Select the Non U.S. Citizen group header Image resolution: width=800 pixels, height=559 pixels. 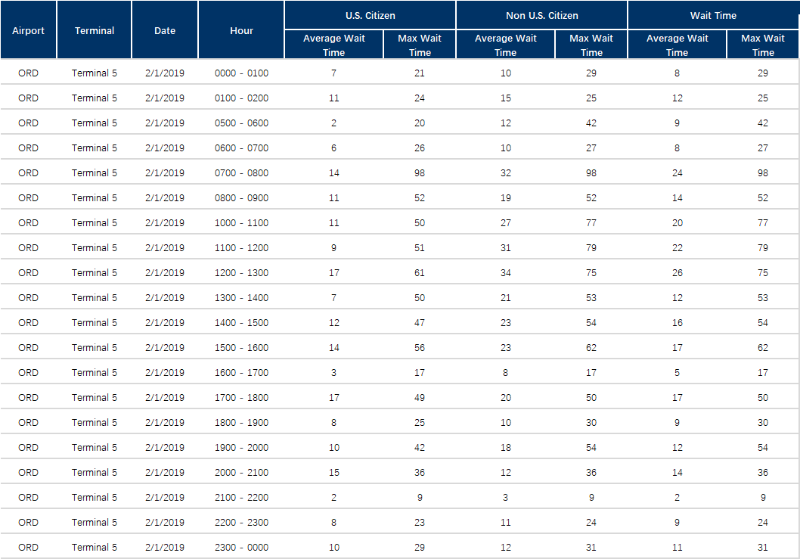542,15
